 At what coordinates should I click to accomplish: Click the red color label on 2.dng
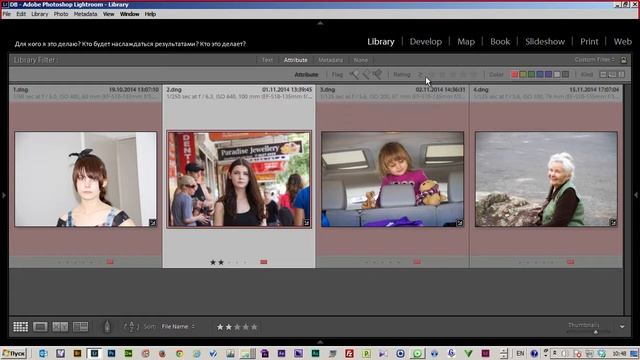(264, 262)
